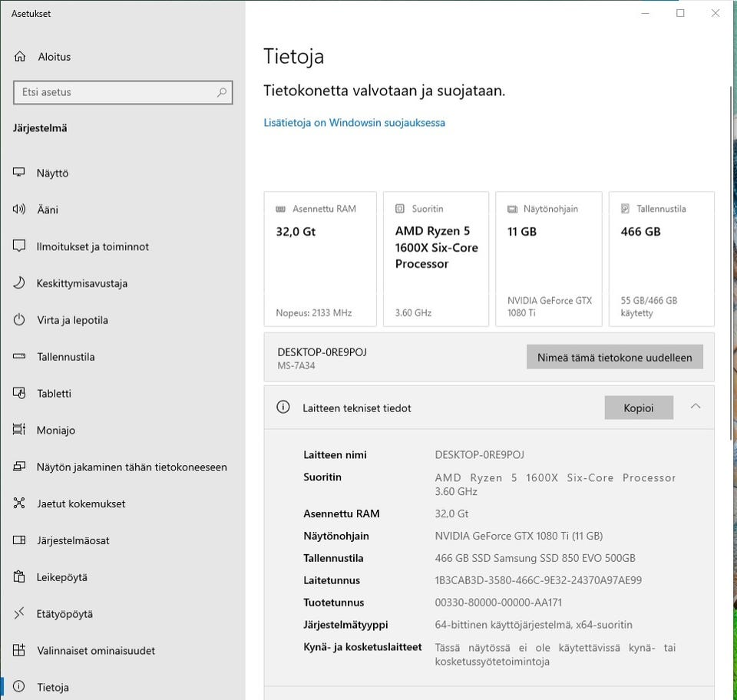Click the Aloitus home icon
This screenshot has width=737, height=700.
click(20, 56)
